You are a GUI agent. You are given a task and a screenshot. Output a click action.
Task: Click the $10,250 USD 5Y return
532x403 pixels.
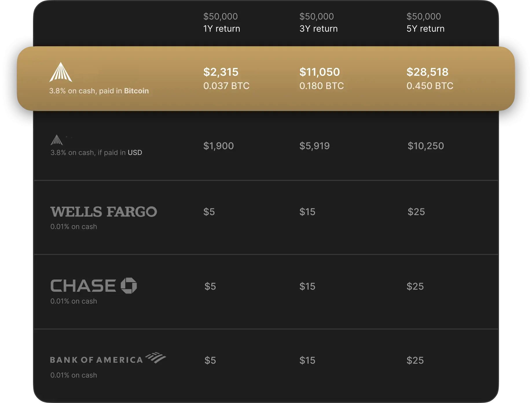(x=425, y=146)
